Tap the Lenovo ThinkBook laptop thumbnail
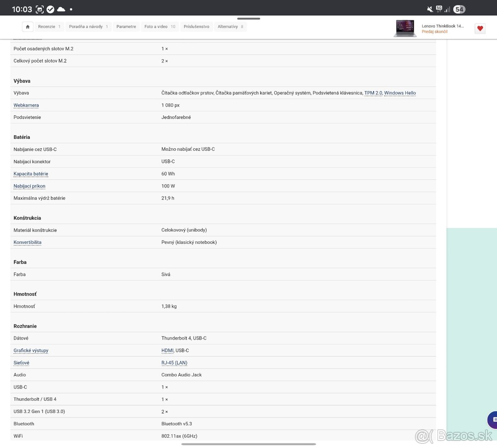Image resolution: width=497 pixels, height=448 pixels. [405, 28]
